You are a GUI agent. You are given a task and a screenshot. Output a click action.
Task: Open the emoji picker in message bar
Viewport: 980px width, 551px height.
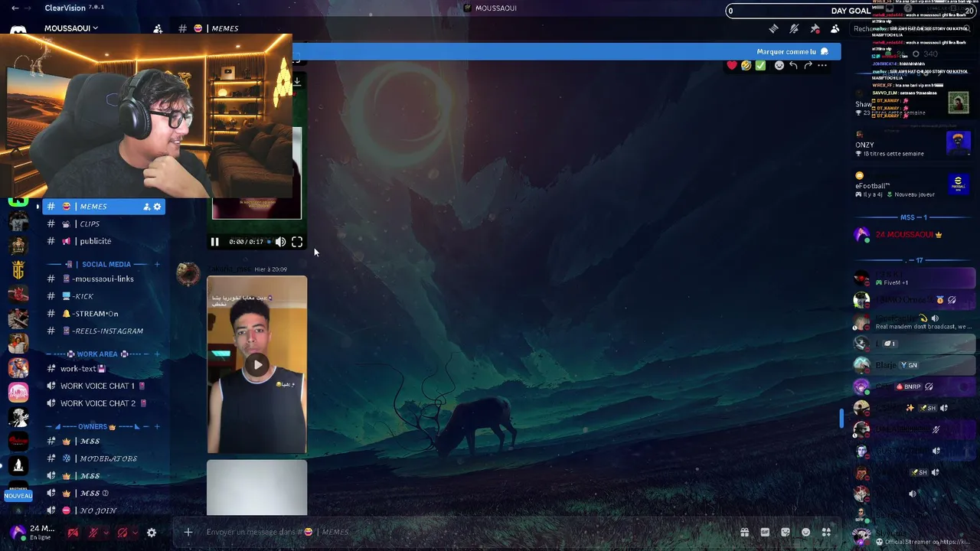(x=805, y=532)
